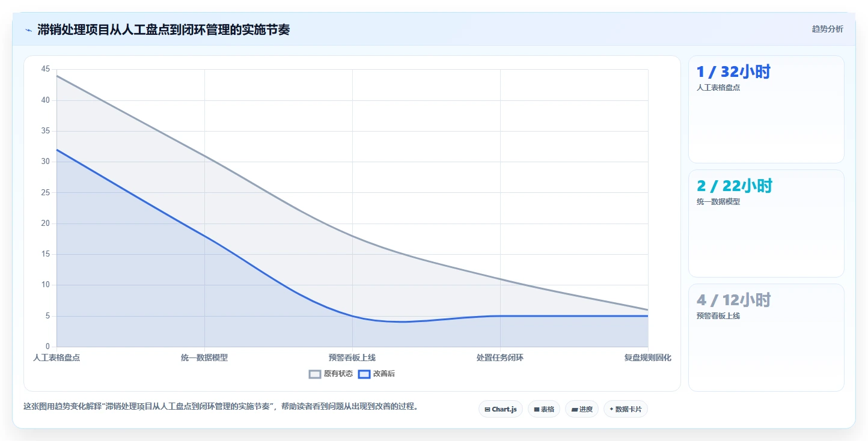Image resolution: width=868 pixels, height=441 pixels.
Task: Click the 数据卡片 tag chip
Action: pos(625,409)
